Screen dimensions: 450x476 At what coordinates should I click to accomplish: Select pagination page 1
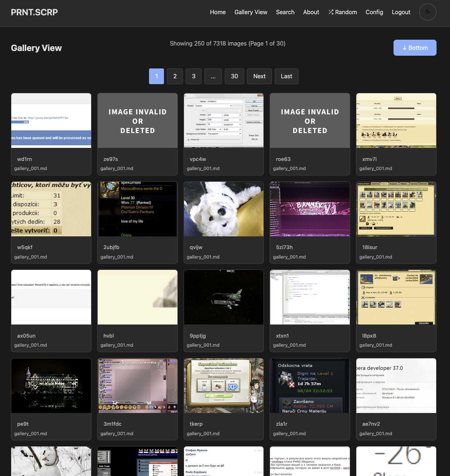pyautogui.click(x=156, y=76)
